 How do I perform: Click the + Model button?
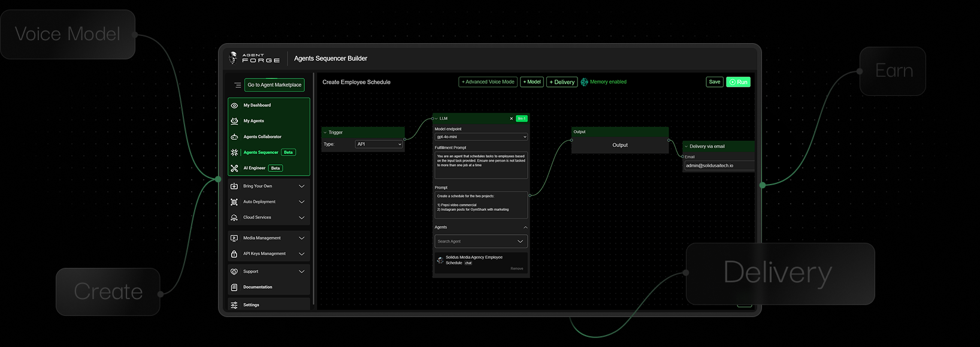(532, 82)
